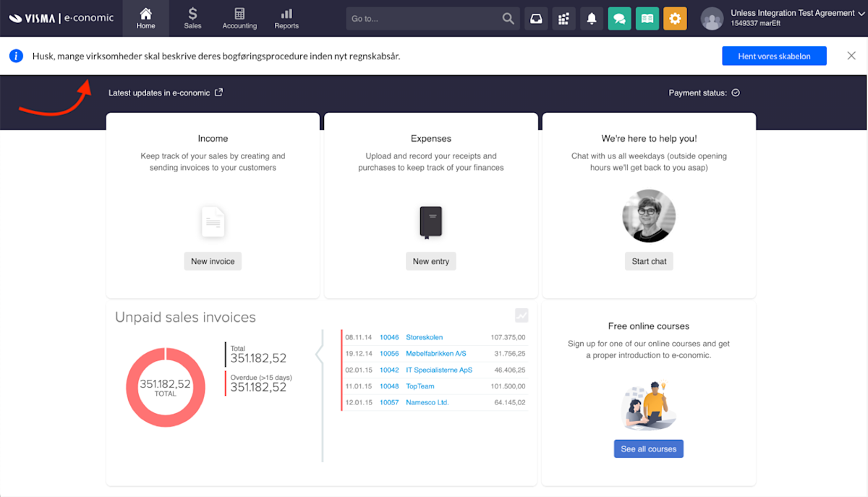Image resolution: width=868 pixels, height=497 pixels.
Task: Click the Start chat button
Action: [x=649, y=261]
